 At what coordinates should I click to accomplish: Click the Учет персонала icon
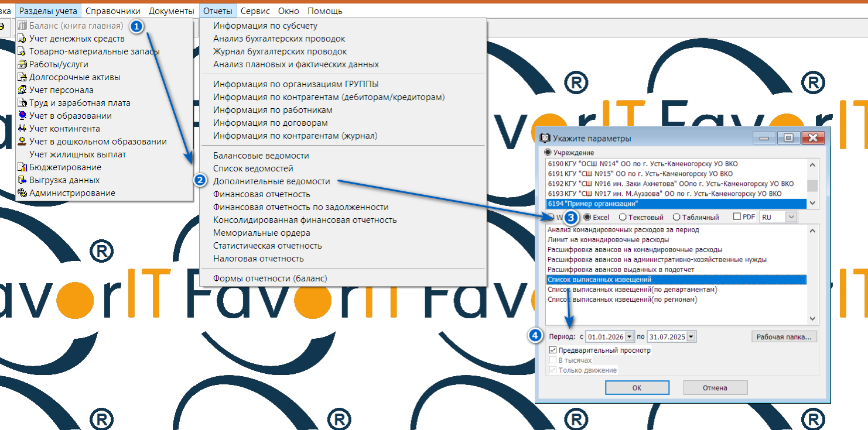22,90
